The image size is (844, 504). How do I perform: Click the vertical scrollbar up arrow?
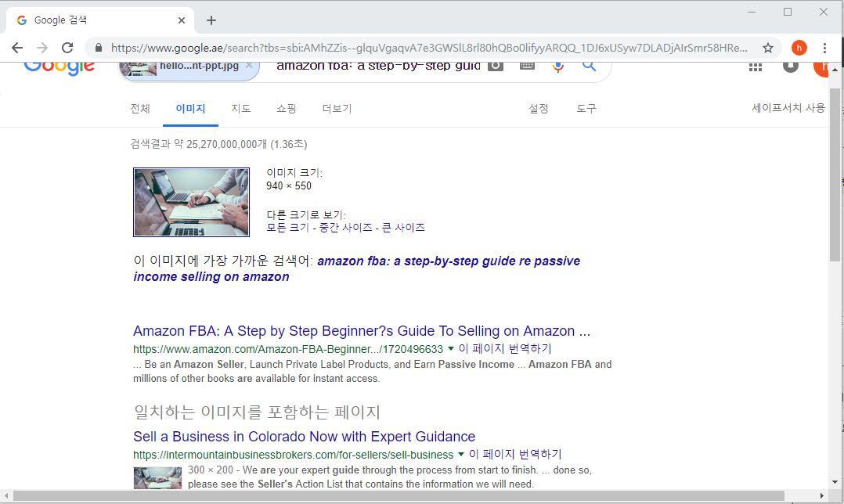tap(835, 70)
